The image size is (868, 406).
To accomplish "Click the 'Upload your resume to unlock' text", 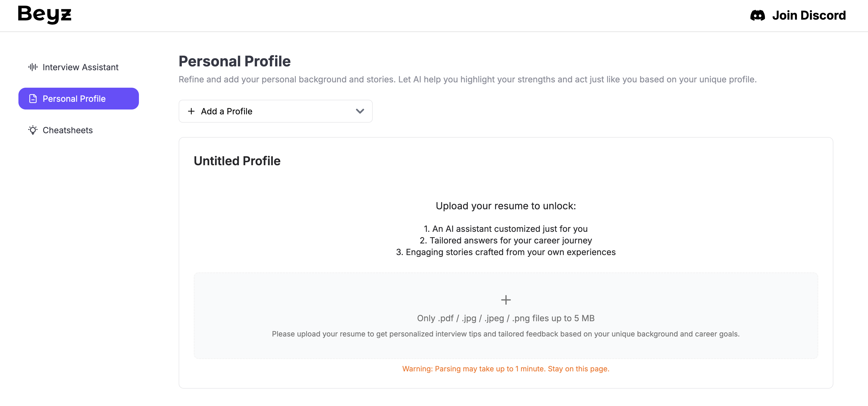I will 506,206.
